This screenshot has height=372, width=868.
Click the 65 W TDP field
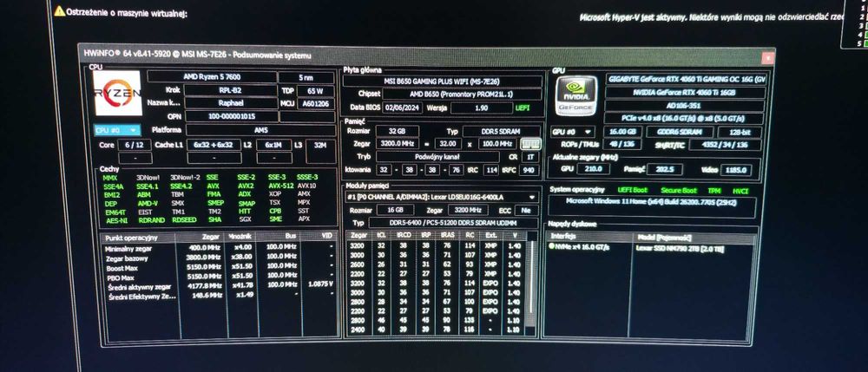(316, 91)
